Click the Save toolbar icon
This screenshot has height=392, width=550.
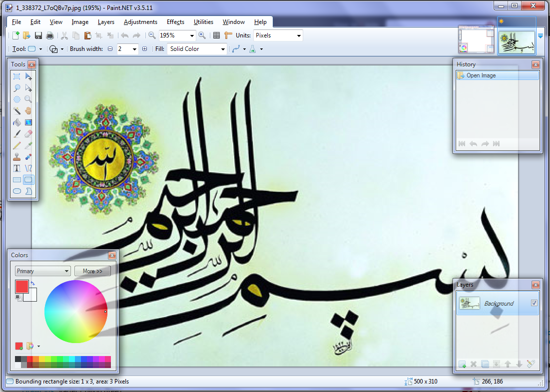(x=38, y=35)
